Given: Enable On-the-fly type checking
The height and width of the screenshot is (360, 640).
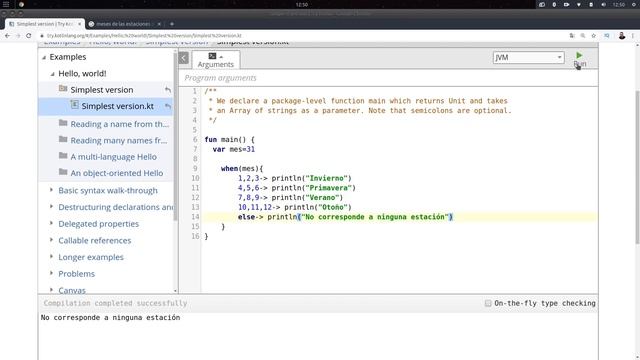Looking at the screenshot, I should tap(488, 303).
